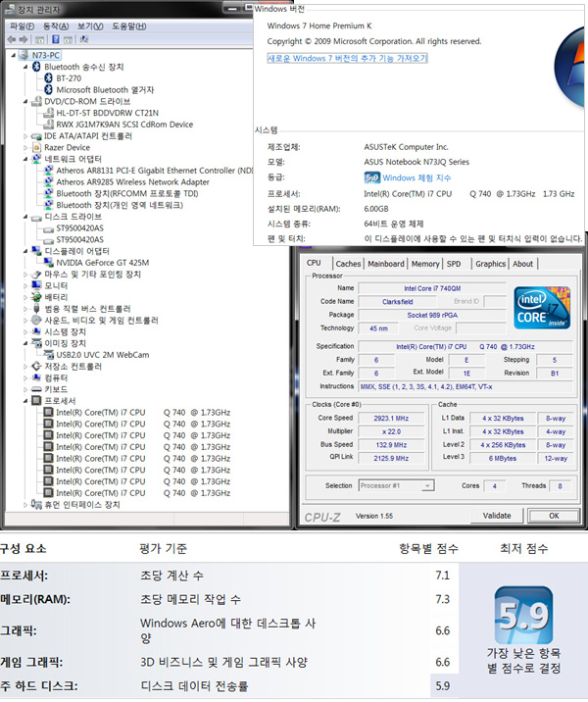
Task: Switch to the Graphics tab in CPU-Z
Action: coord(490,264)
